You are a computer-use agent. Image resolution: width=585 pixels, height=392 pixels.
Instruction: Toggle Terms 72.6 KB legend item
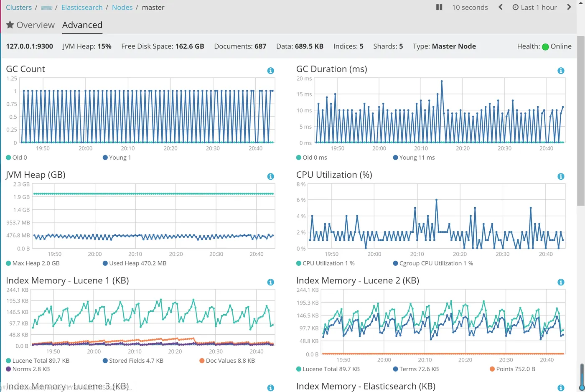pyautogui.click(x=416, y=369)
